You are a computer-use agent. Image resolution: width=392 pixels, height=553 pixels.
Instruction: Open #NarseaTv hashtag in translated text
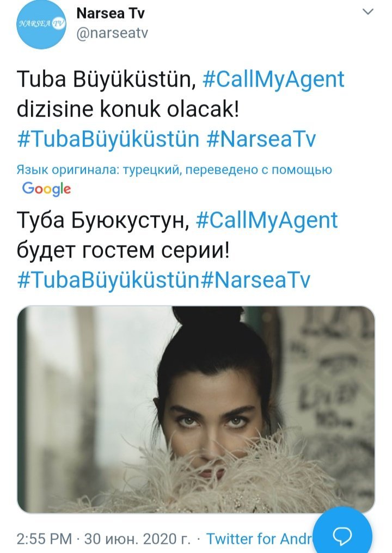(255, 280)
